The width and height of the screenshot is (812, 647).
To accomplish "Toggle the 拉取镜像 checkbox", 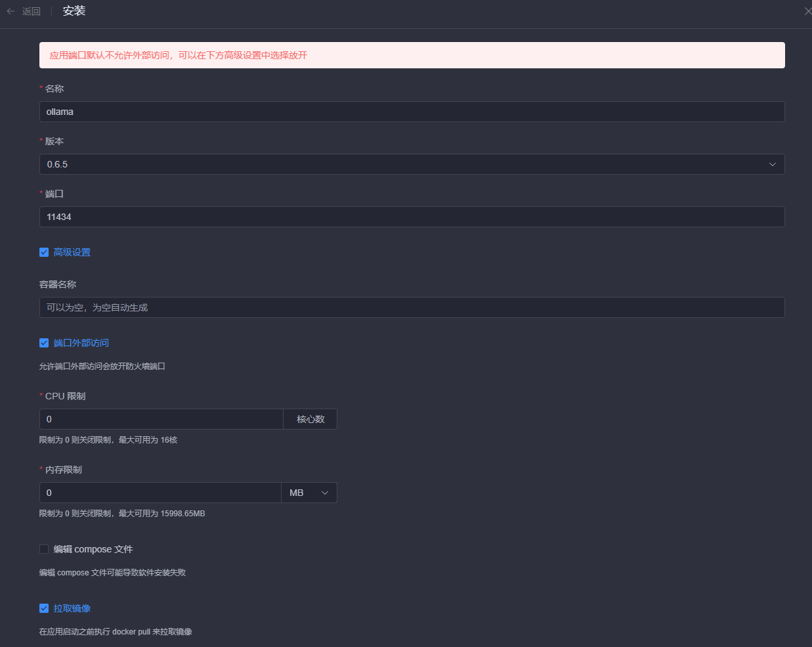I will coord(44,608).
